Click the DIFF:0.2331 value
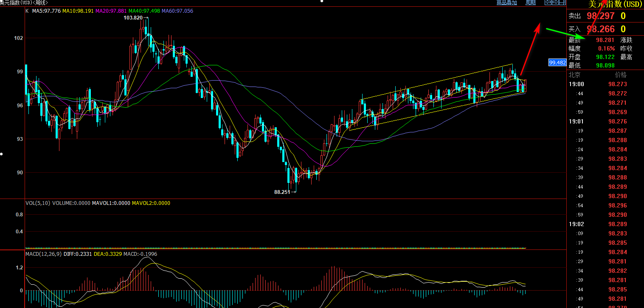Viewport: 644px width, 308px height. [x=78, y=254]
